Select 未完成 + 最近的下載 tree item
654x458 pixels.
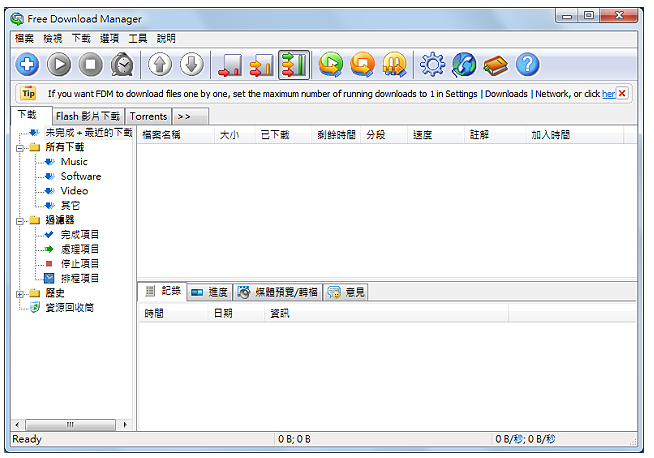click(x=88, y=133)
